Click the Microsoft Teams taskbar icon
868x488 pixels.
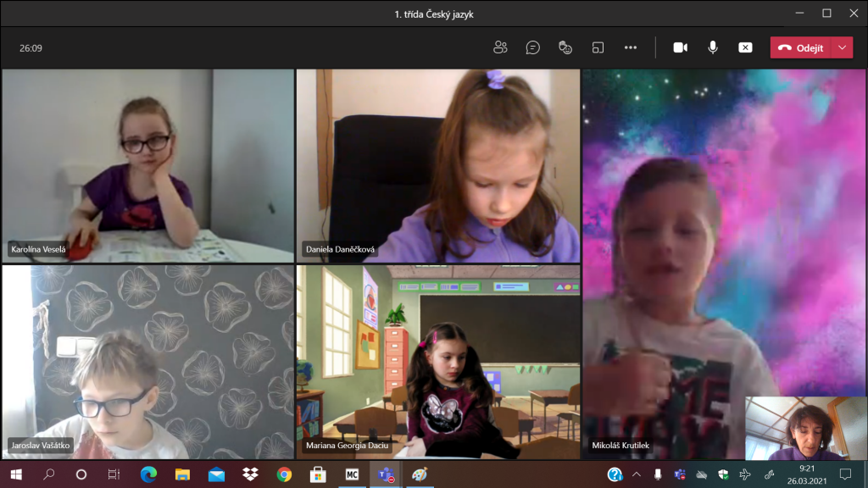[384, 474]
